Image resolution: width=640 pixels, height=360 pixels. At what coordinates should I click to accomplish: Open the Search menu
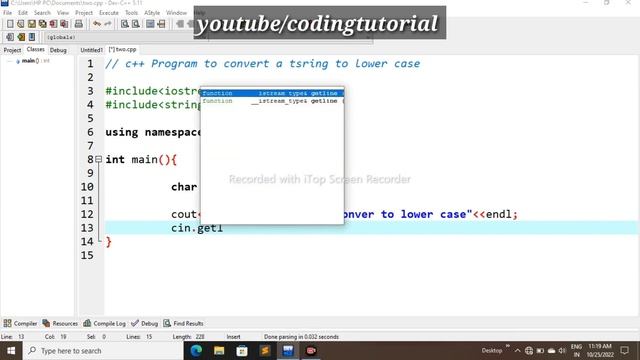[42, 13]
